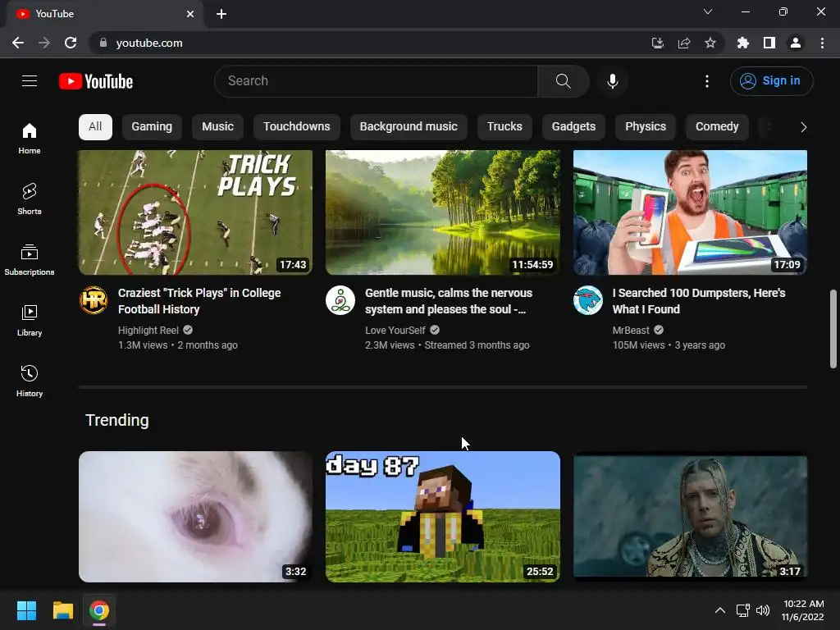
Task: Select the Music filter chip
Action: (217, 127)
